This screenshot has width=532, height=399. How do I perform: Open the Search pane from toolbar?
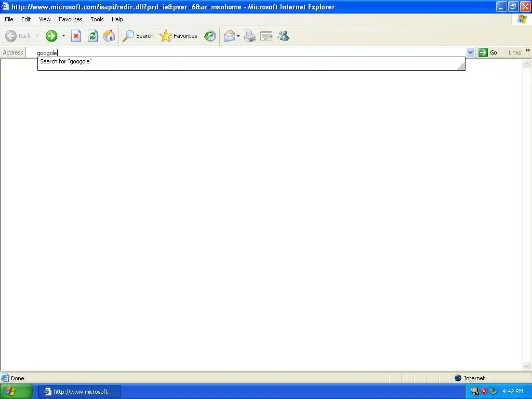138,36
